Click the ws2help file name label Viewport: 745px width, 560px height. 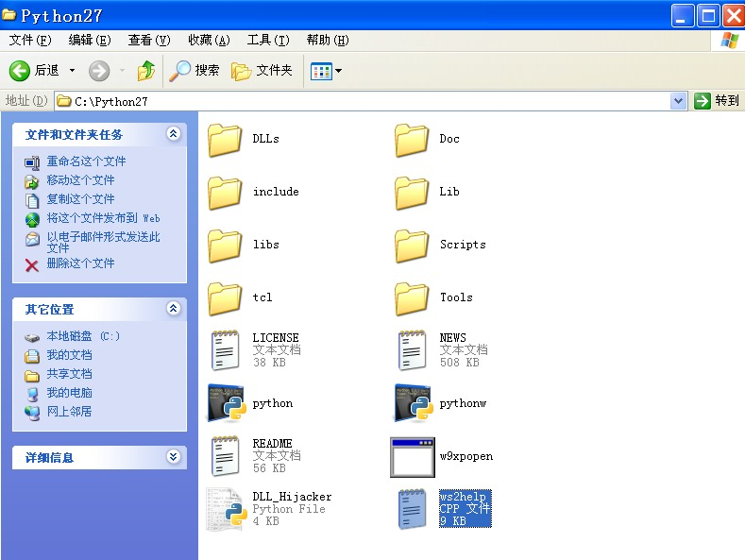(x=463, y=497)
